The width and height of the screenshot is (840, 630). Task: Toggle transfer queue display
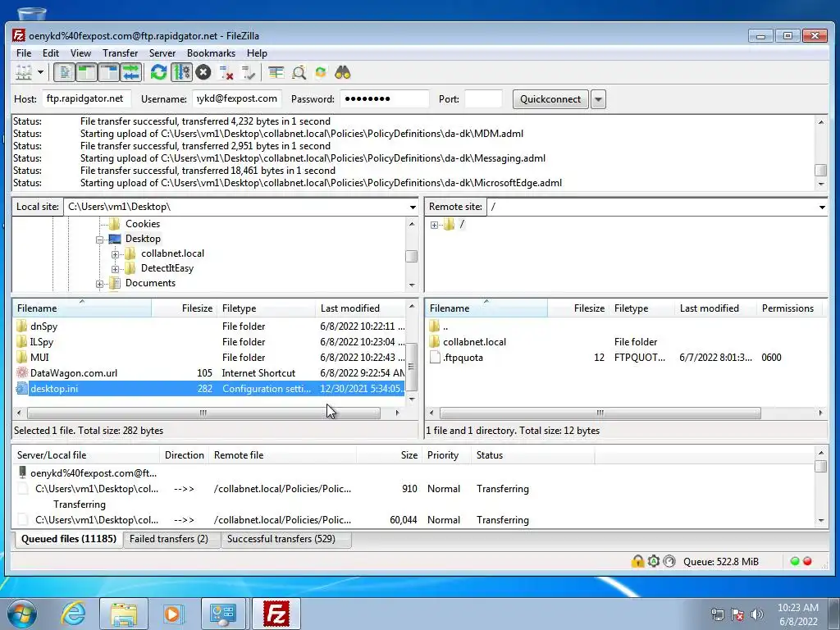coord(130,72)
